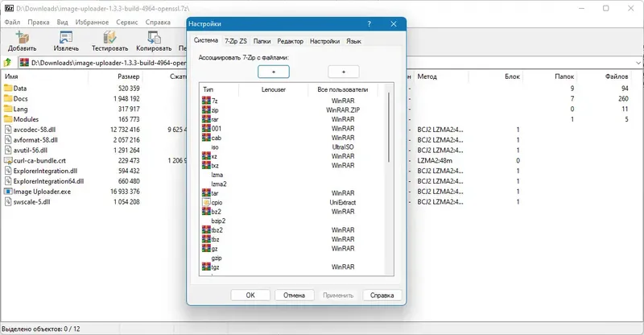Select the iso type row
The height and width of the screenshot is (335, 644).
click(x=293, y=147)
